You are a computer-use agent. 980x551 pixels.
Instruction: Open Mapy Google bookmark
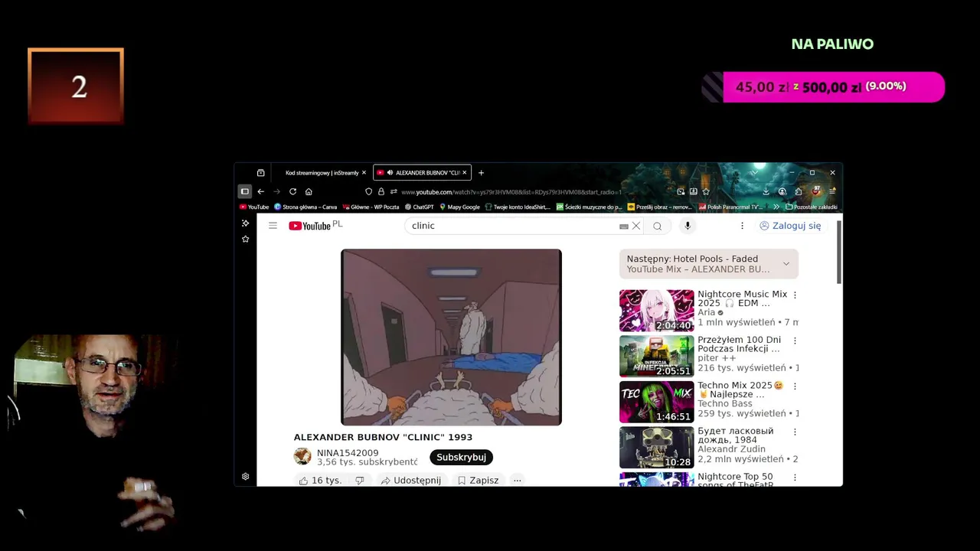(459, 207)
